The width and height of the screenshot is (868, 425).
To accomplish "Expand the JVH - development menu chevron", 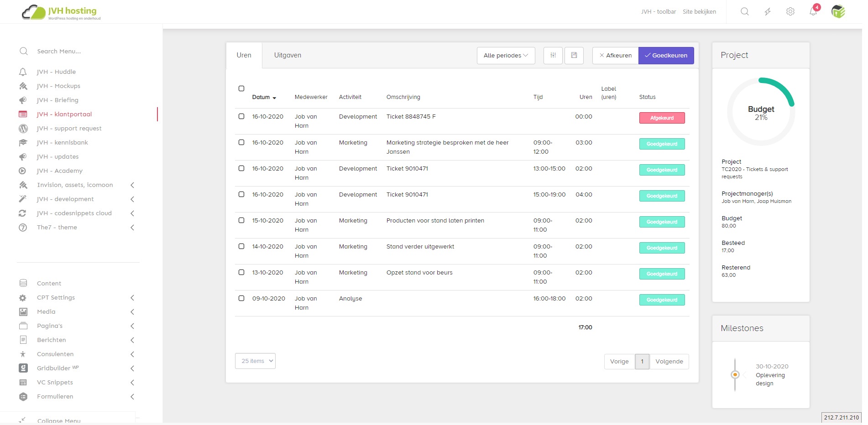I will (x=132, y=199).
